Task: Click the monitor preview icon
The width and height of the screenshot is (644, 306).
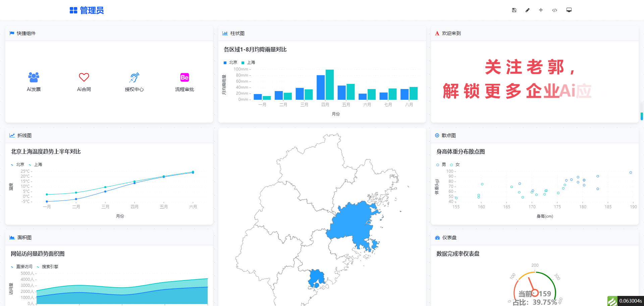Action: [x=569, y=10]
